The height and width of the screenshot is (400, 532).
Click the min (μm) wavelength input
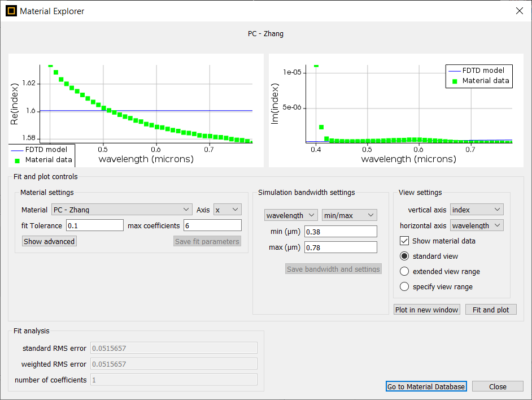pos(341,231)
